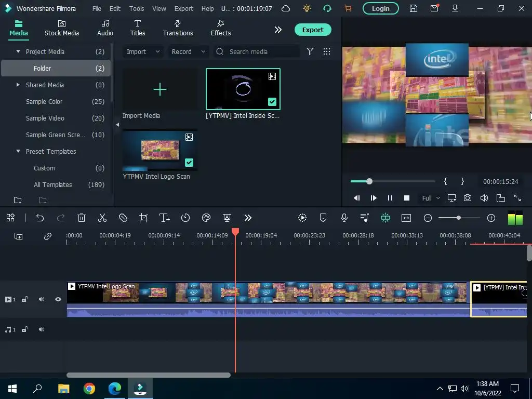Add text with the Text tool

click(165, 218)
